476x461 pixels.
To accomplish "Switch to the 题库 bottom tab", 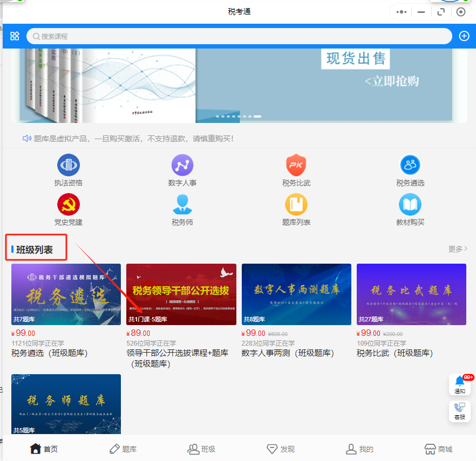I will click(123, 449).
